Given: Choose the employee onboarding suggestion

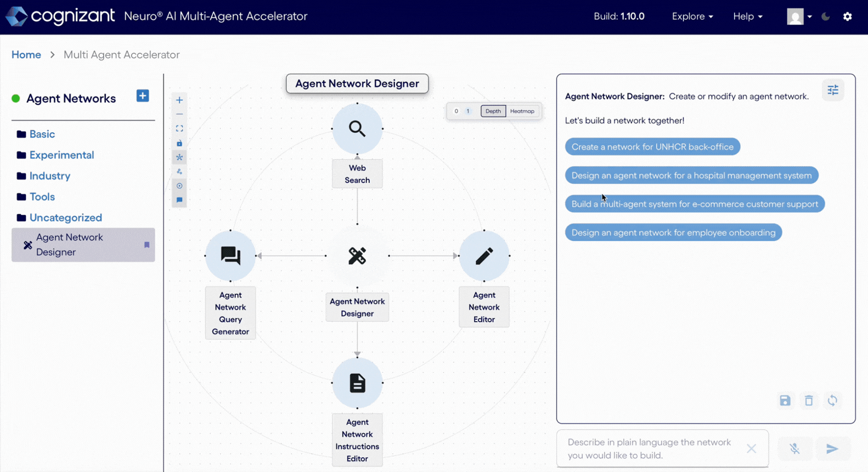Looking at the screenshot, I should click(x=673, y=233).
